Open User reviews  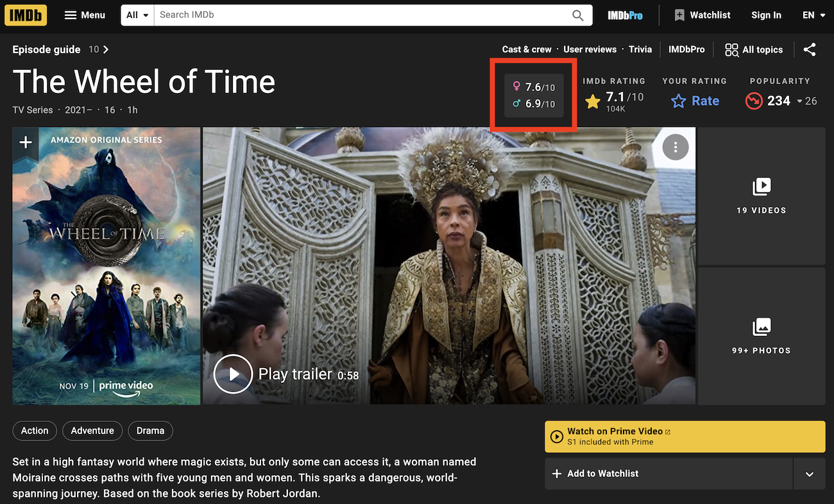[590, 49]
